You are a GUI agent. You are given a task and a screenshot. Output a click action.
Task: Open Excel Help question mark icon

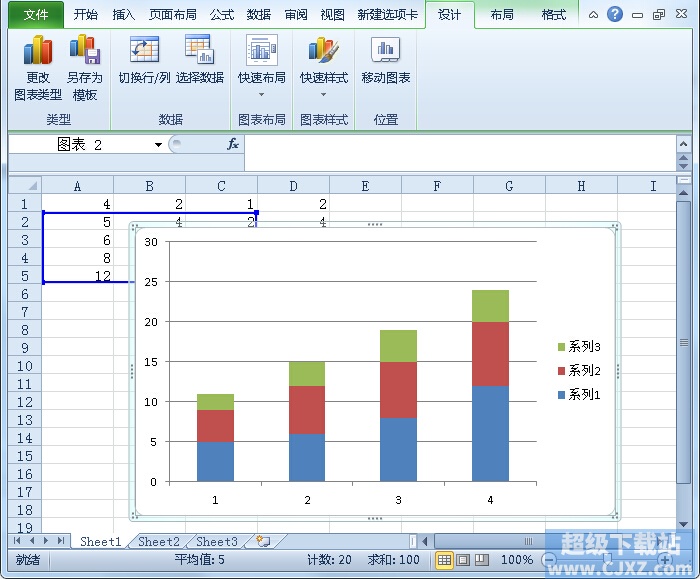[615, 14]
